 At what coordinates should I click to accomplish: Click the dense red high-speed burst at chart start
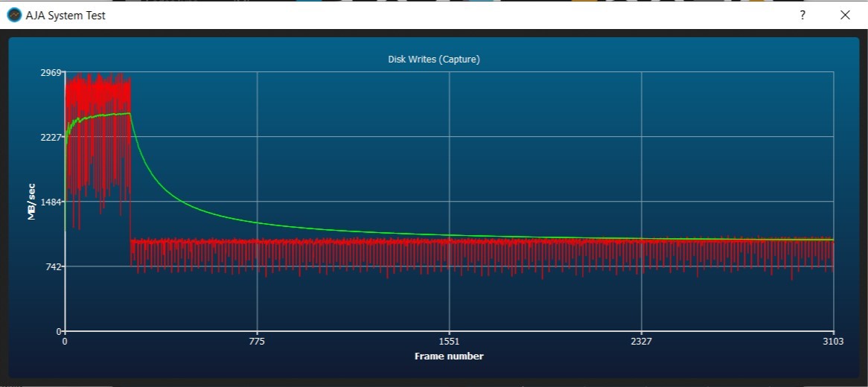click(97, 93)
